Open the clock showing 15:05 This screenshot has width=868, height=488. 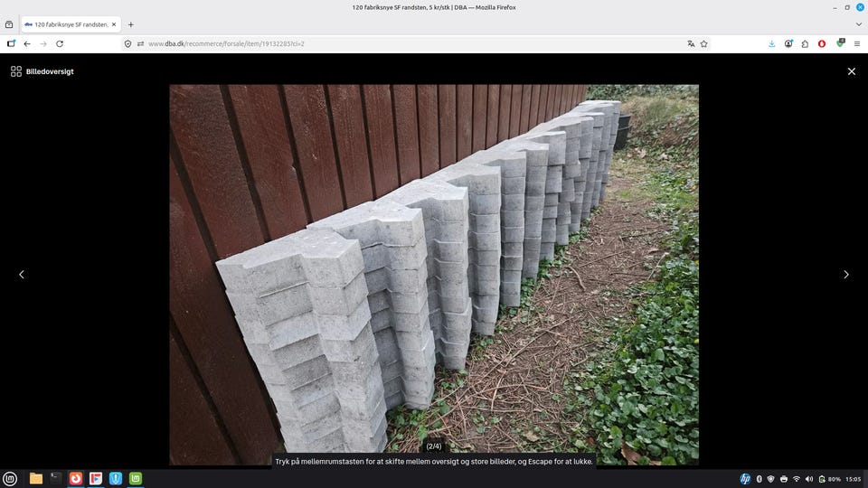[853, 479]
